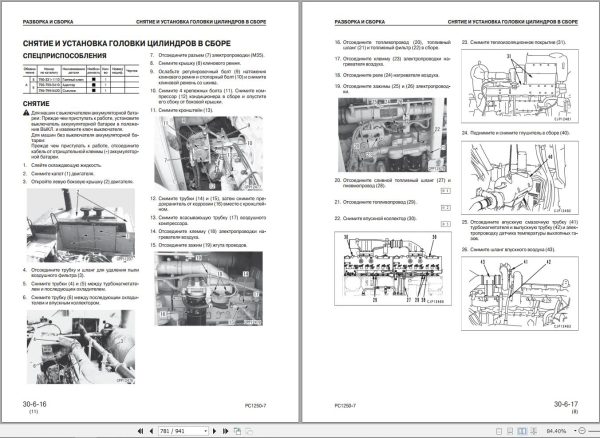Image resolution: width=600 pixels, height=438 pixels.
Task: Click the СПЕЦПРИСПОСОБЛЕНИЯ heading
Action: 65,56
